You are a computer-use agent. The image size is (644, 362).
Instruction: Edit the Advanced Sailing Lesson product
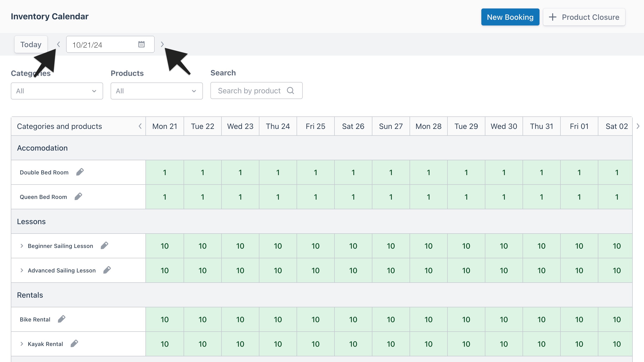click(x=107, y=270)
